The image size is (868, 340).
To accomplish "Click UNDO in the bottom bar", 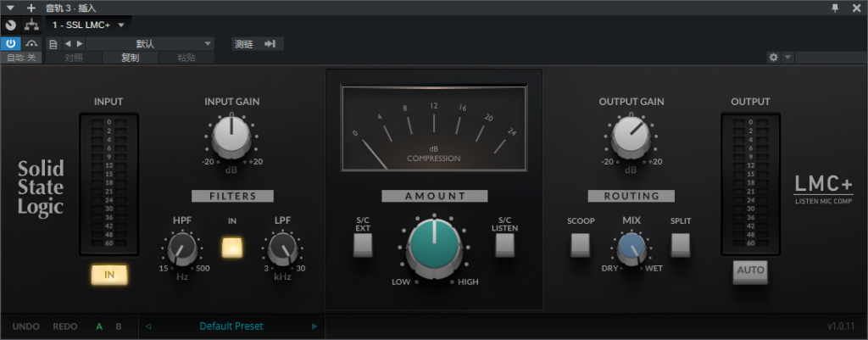I will pyautogui.click(x=26, y=326).
